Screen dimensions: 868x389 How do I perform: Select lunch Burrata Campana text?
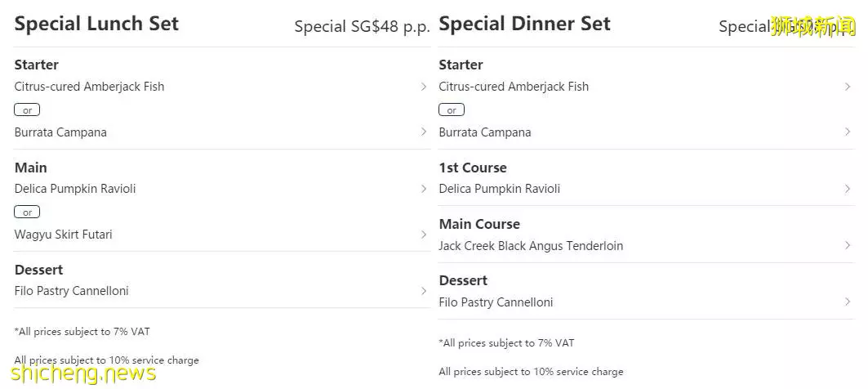[60, 132]
